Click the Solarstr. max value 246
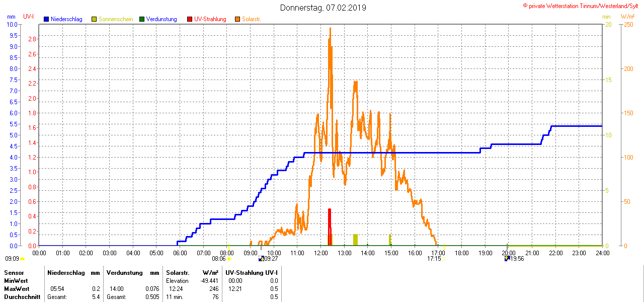 (x=214, y=289)
